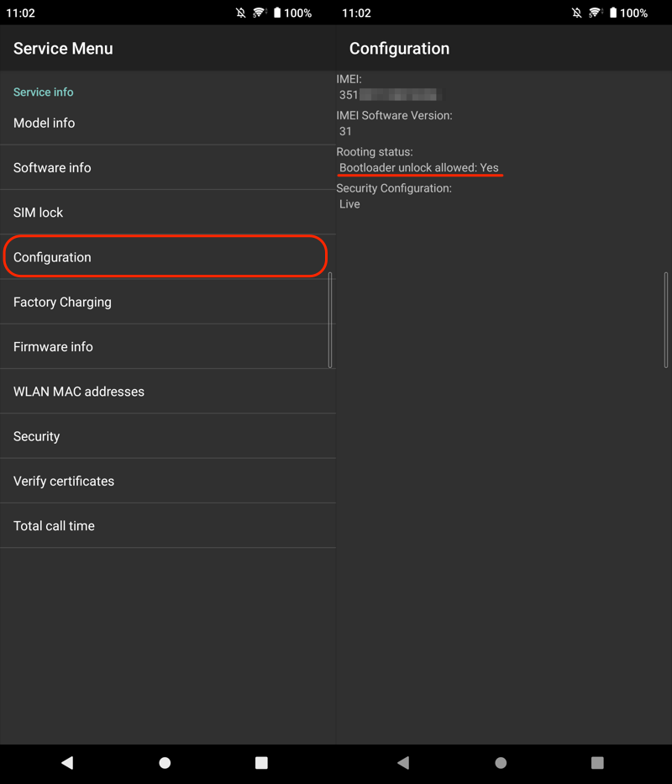
Task: Select Verify certificates
Action: pyautogui.click(x=168, y=481)
